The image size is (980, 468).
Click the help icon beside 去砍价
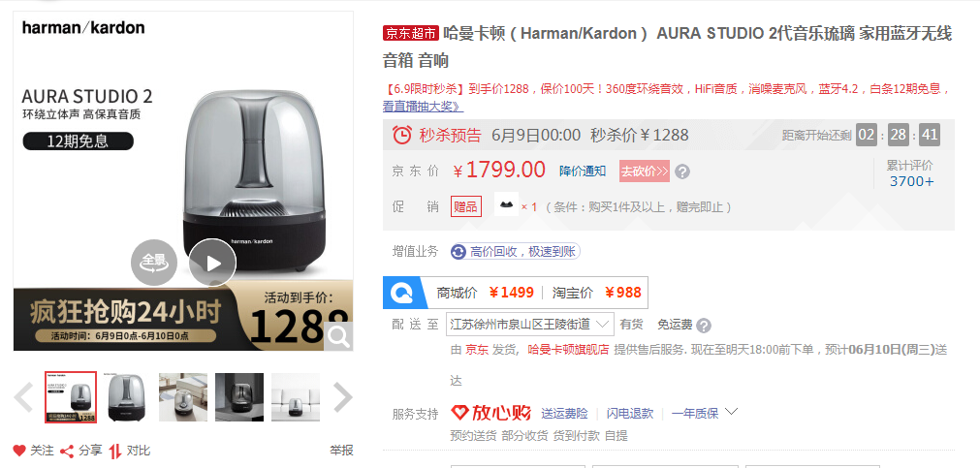[682, 172]
